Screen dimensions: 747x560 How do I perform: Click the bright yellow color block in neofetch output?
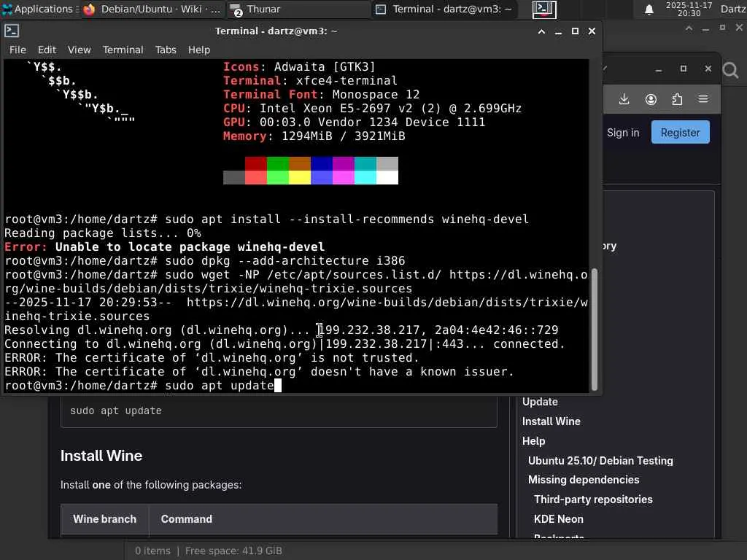[x=300, y=177]
